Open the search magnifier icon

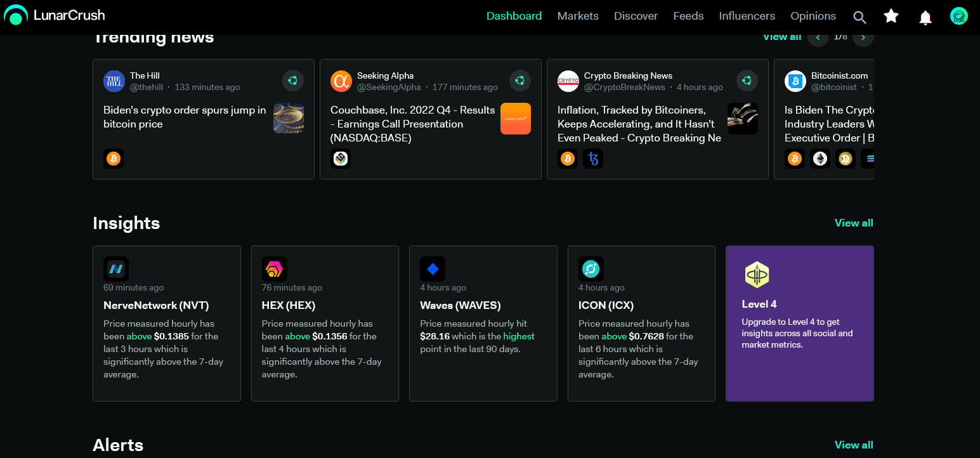pos(859,17)
